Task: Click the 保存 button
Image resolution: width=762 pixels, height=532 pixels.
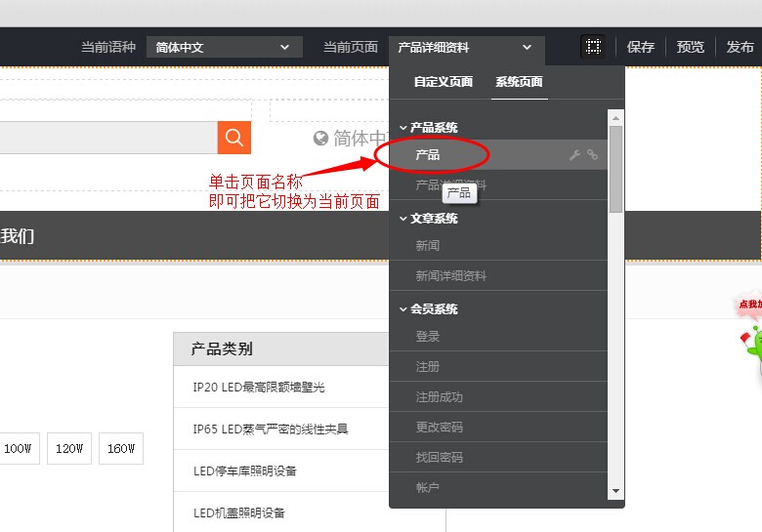Action: [641, 47]
